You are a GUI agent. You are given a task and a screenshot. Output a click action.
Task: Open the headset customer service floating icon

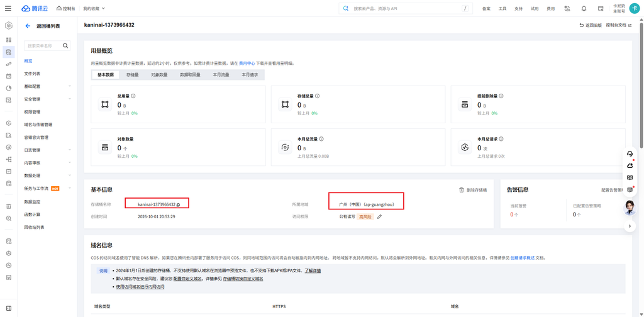coord(630,153)
